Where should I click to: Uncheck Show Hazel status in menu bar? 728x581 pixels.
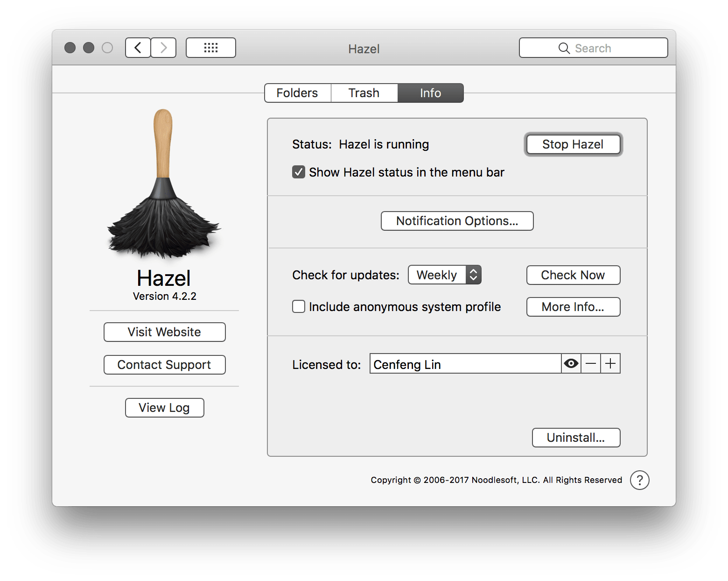point(299,172)
